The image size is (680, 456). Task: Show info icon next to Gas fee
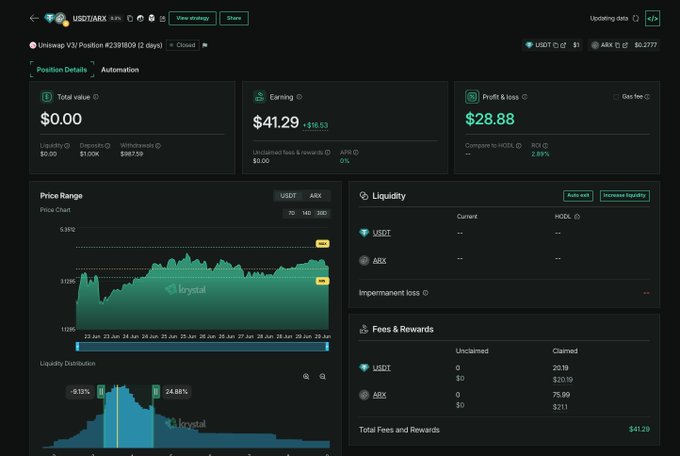coord(647,97)
